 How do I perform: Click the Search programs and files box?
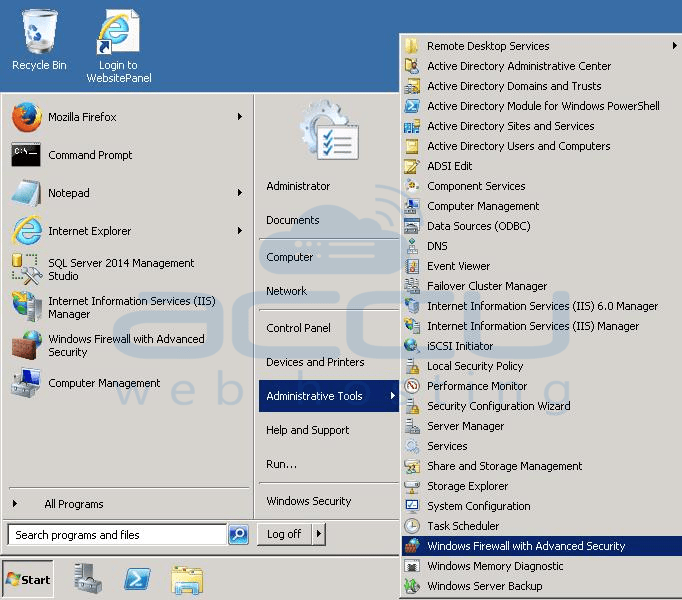pyautogui.click(x=117, y=535)
